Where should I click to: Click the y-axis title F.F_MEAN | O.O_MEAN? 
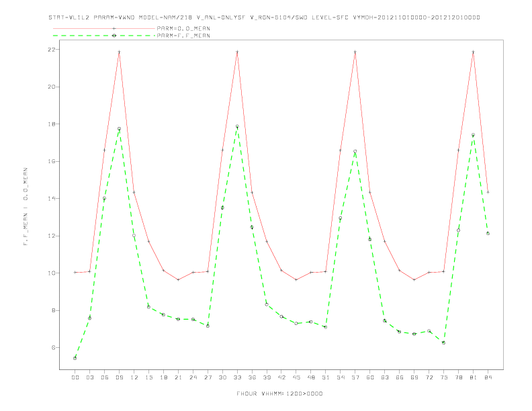coord(26,207)
